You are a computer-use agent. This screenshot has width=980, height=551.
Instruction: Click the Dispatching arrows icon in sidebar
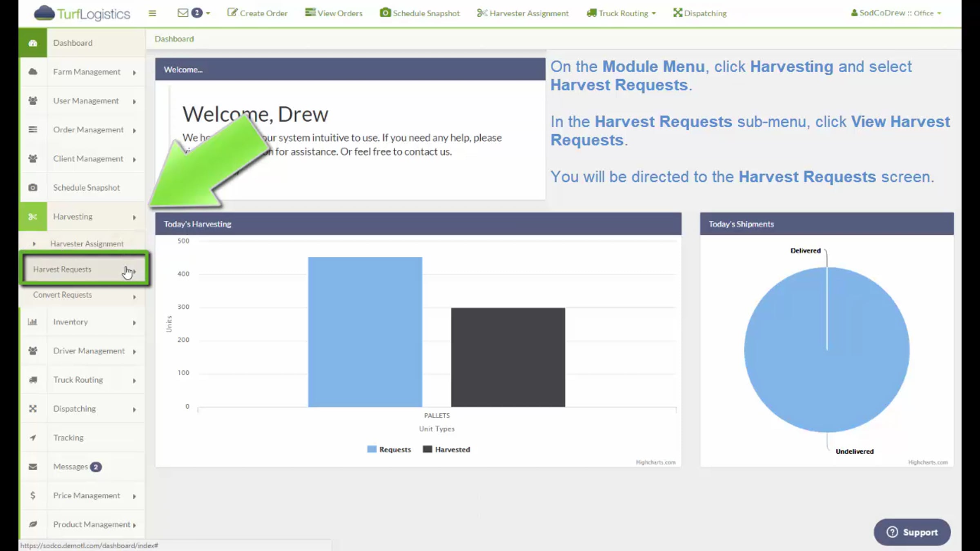click(33, 409)
